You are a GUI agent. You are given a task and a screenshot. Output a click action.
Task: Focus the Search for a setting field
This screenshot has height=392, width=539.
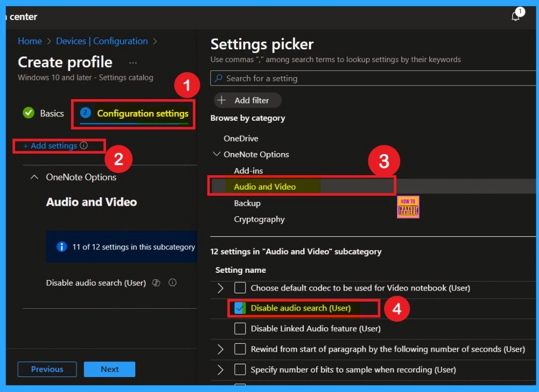(x=373, y=78)
